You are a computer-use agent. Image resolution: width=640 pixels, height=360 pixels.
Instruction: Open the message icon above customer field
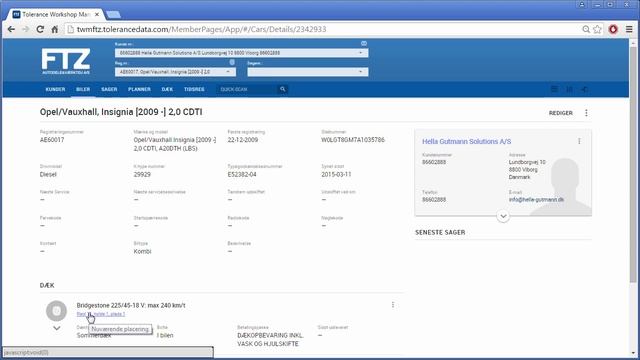point(364,43)
